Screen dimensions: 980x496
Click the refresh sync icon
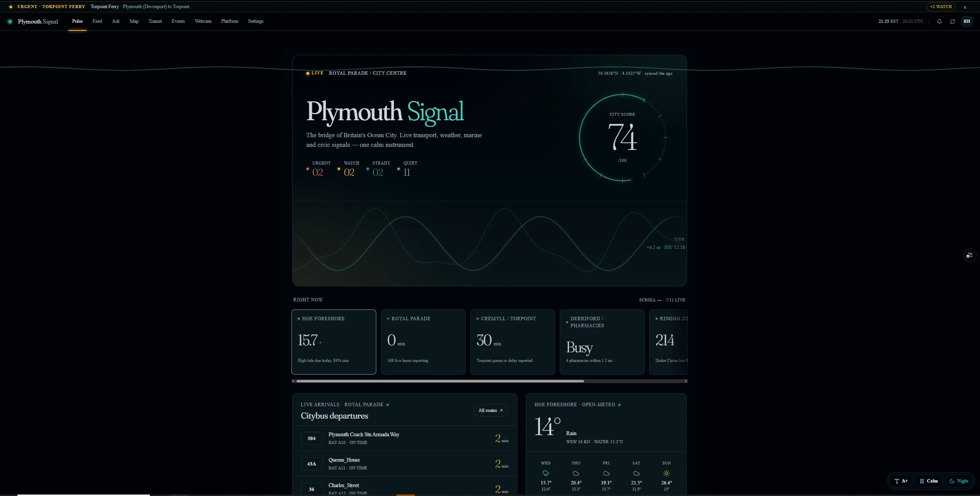coord(952,22)
